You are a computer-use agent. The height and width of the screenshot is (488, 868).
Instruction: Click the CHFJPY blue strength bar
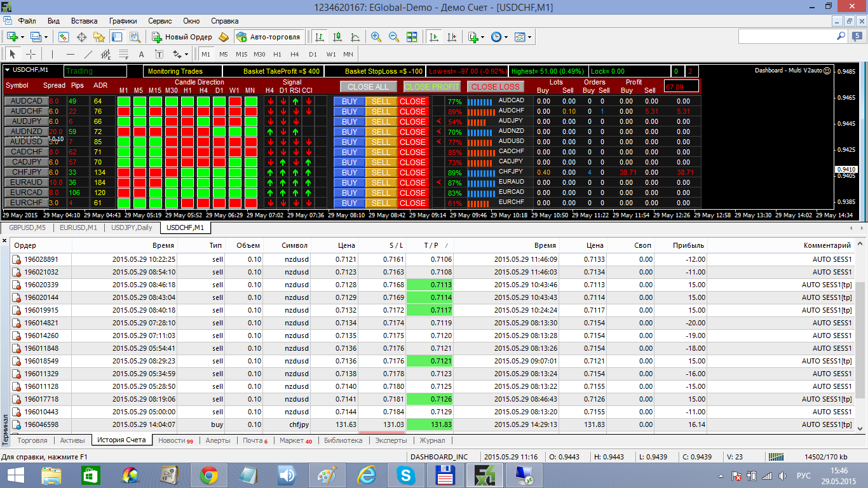tap(480, 172)
